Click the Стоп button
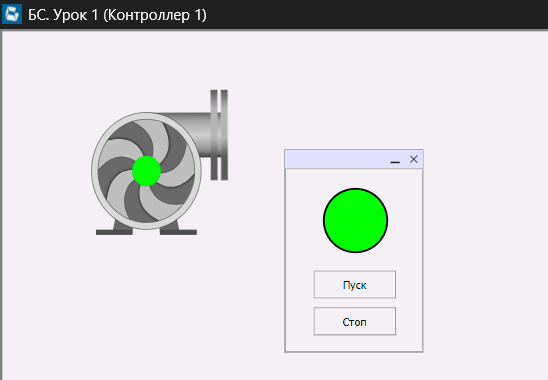Viewport: 548px width, 380px height. point(355,321)
